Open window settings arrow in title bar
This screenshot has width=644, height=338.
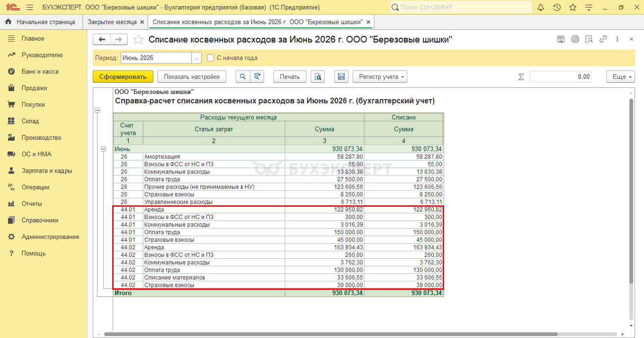[589, 7]
